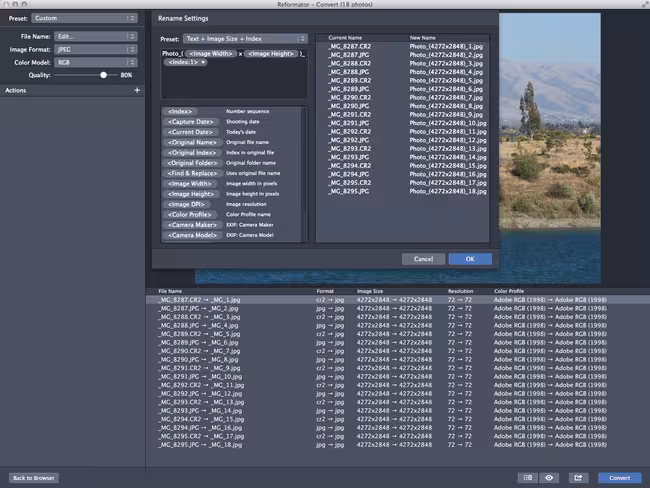Click the Current Name column header
Image resolution: width=650 pixels, height=488 pixels.
tap(345, 38)
